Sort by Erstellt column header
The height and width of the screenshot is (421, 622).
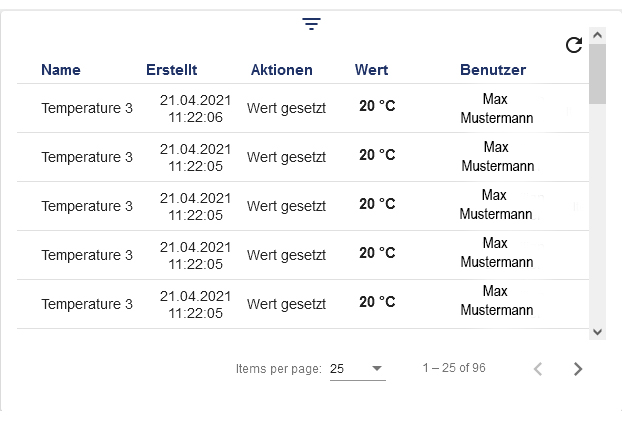point(171,70)
